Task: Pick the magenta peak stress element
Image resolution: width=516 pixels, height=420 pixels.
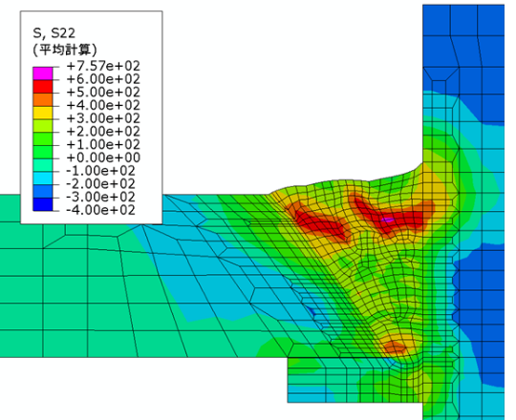Action: [388, 220]
